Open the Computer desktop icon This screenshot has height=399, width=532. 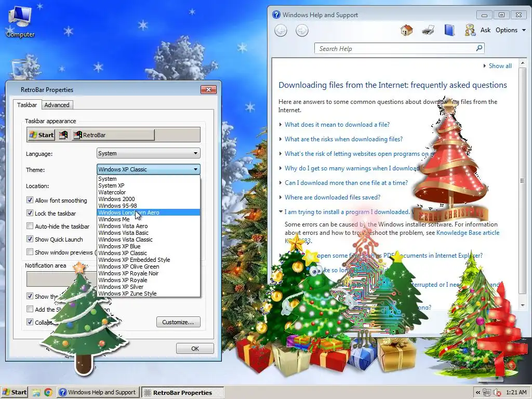pos(20,22)
